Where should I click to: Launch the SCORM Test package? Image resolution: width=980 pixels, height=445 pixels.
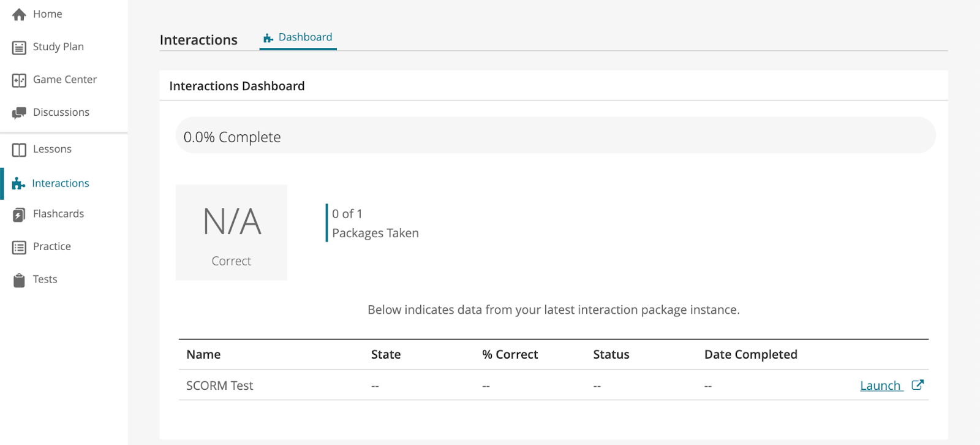[x=880, y=386]
